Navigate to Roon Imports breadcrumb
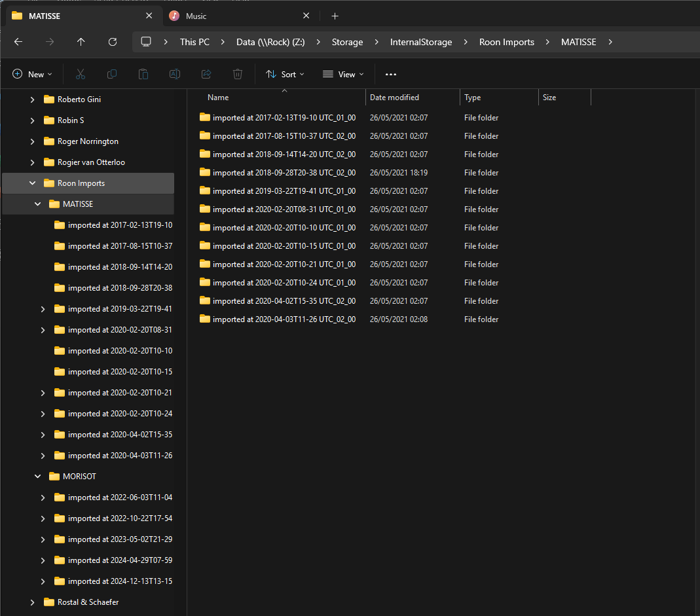This screenshot has width=700, height=616. click(x=507, y=42)
